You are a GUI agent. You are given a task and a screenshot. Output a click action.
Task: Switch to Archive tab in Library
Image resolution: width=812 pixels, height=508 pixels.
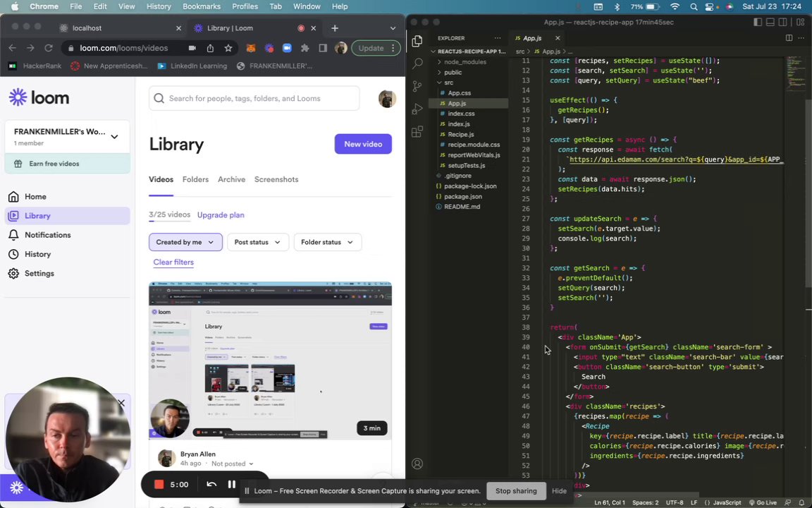pyautogui.click(x=231, y=179)
